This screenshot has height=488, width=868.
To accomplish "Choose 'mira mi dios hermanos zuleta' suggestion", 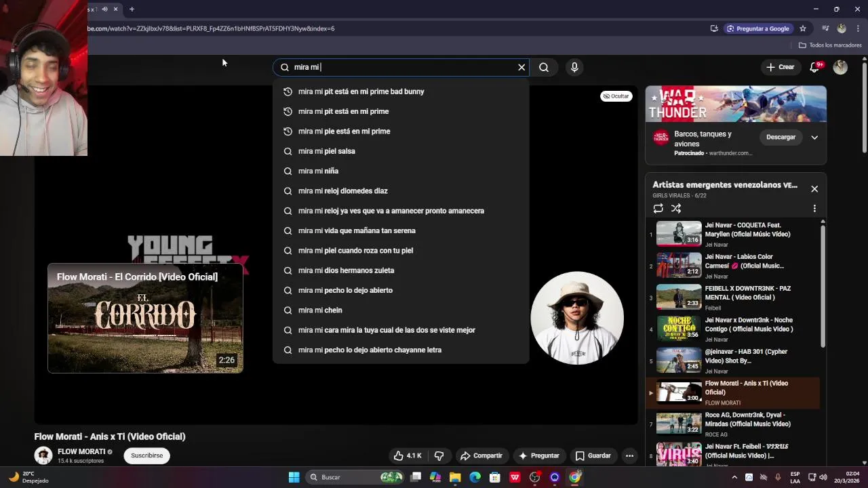I will (400, 270).
